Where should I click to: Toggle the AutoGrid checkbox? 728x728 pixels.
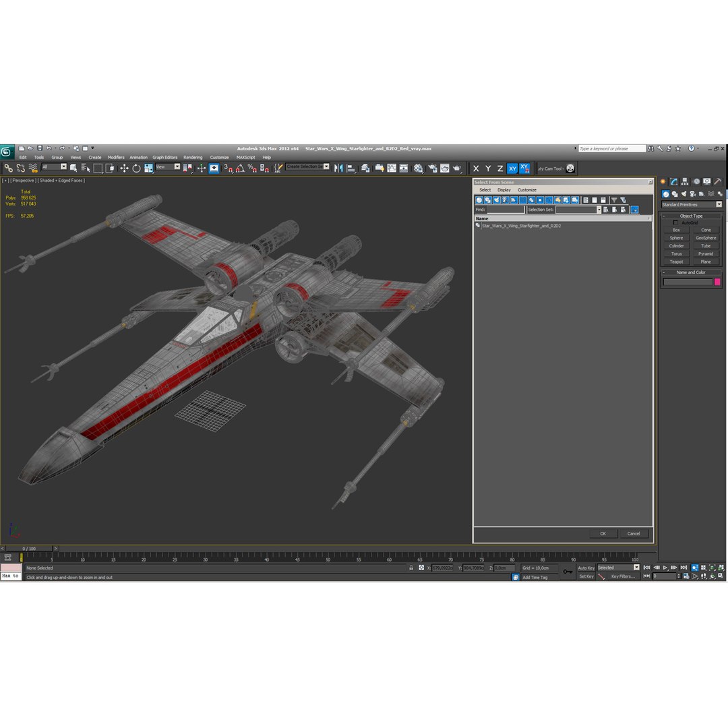675,222
